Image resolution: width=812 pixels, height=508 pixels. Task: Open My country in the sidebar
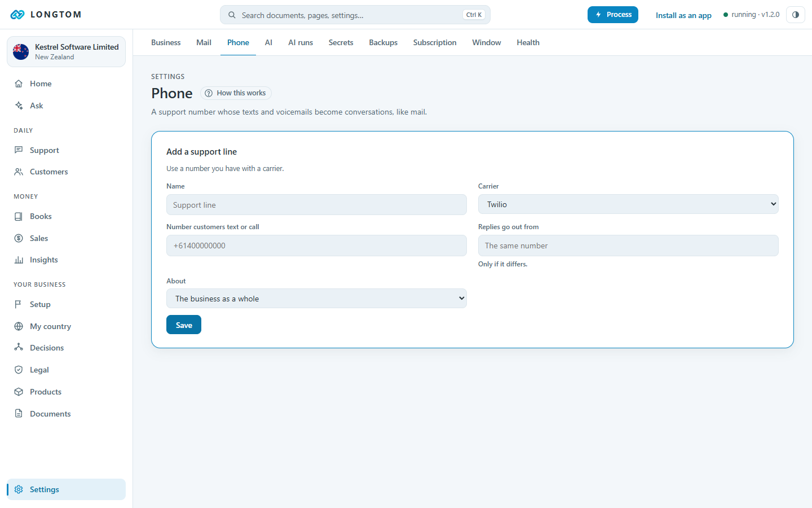coord(66,326)
